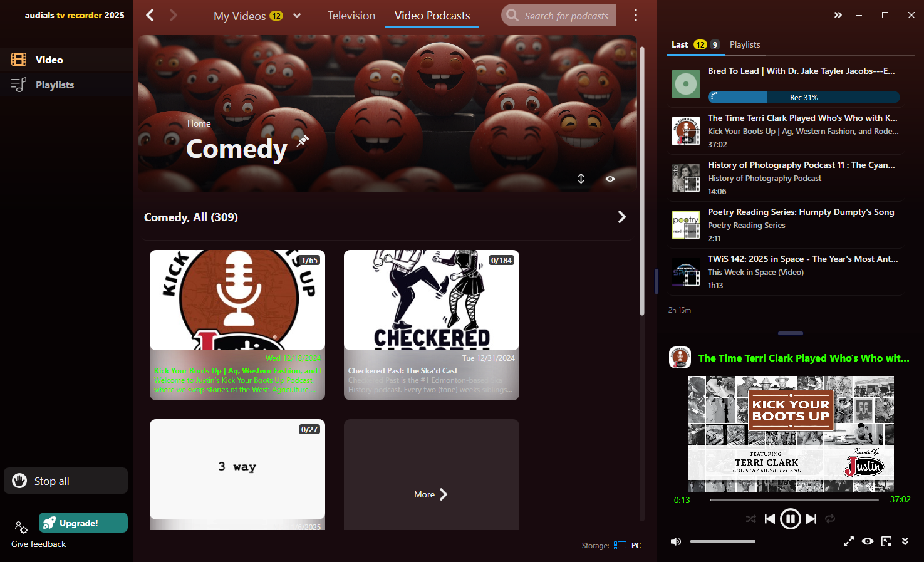Open Checkered Past podcast tile

432,325
